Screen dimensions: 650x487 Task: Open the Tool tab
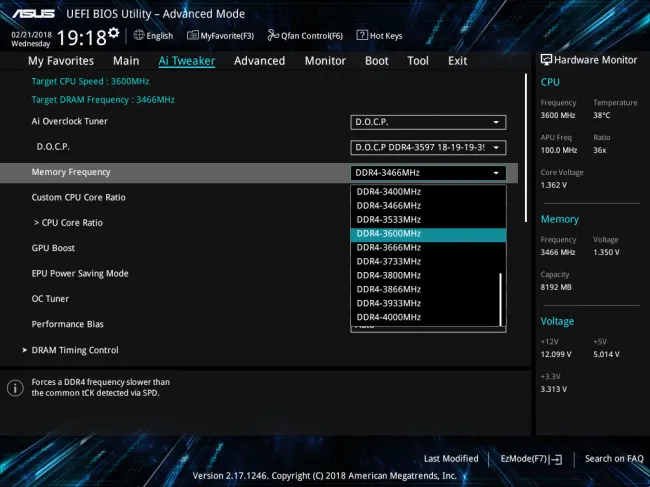click(418, 61)
